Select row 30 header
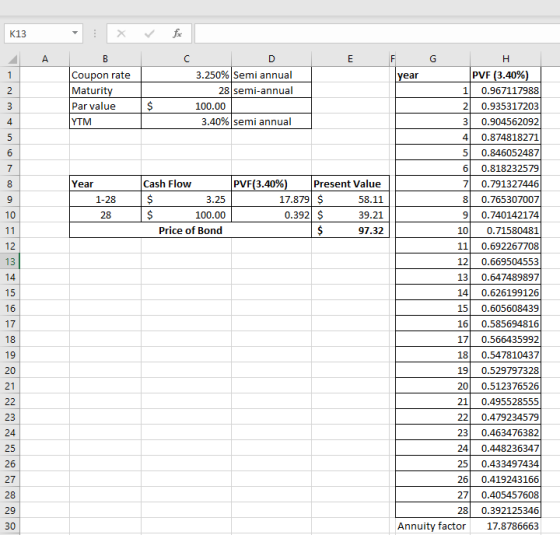The width and height of the screenshot is (560, 535). (x=10, y=526)
